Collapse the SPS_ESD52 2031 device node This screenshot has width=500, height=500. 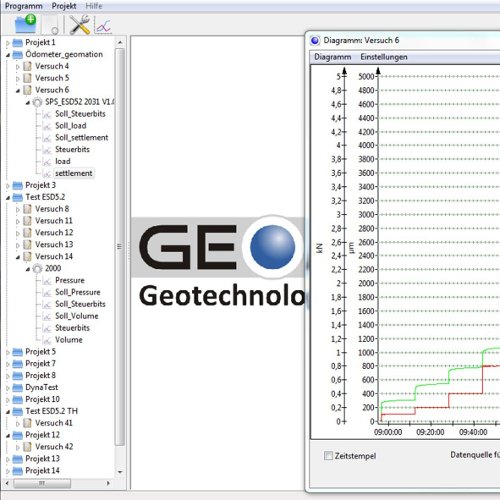[28, 103]
